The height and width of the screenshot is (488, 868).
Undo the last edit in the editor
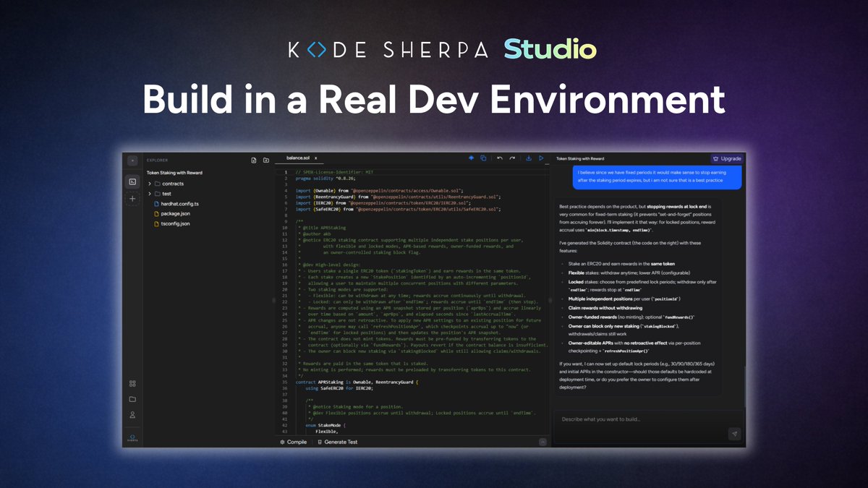(499, 158)
